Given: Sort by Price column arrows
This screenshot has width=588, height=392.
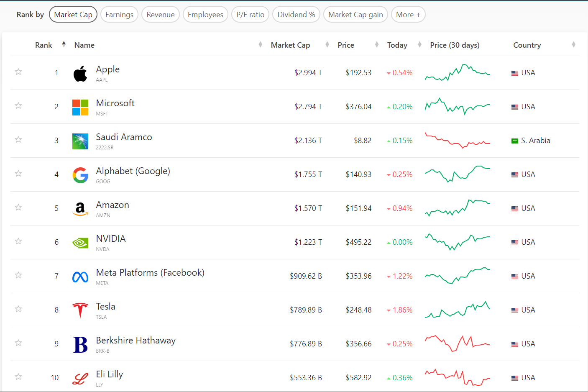Looking at the screenshot, I should [377, 44].
